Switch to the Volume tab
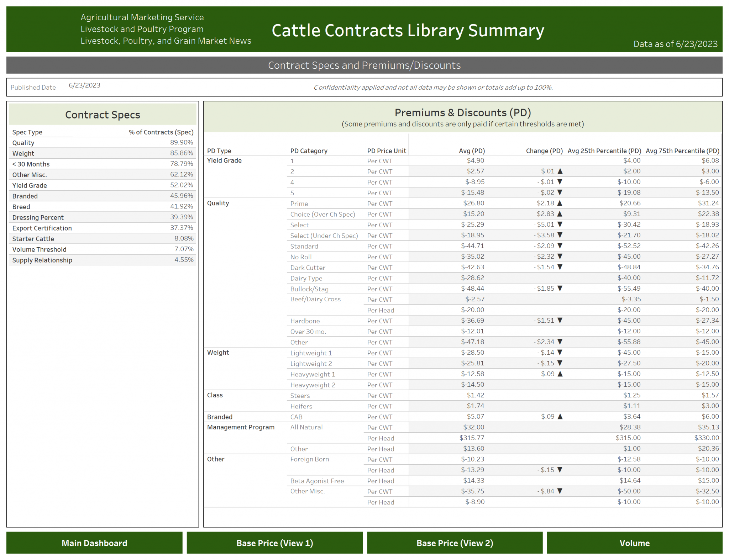The width and height of the screenshot is (729, 560). (x=635, y=543)
